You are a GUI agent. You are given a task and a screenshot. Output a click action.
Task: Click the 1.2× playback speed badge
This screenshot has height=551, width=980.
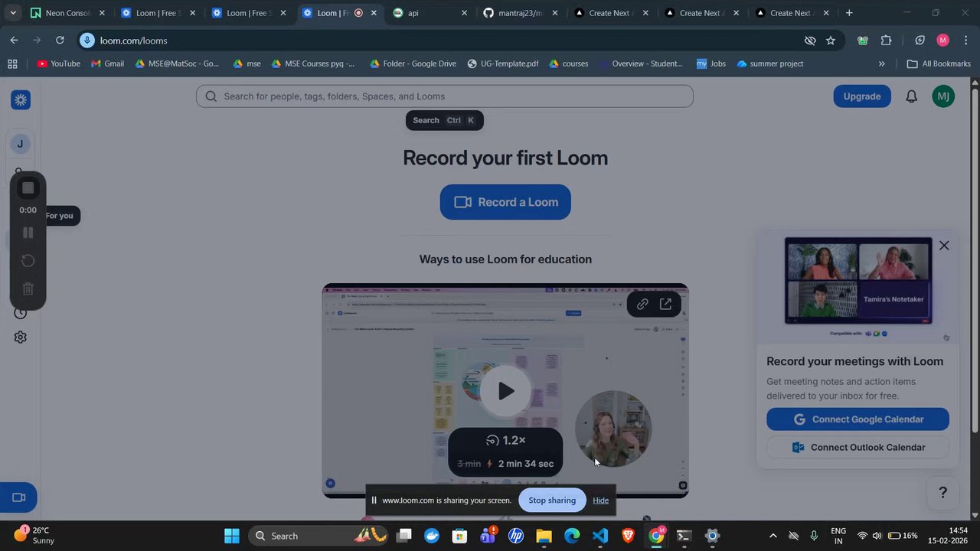(x=505, y=440)
